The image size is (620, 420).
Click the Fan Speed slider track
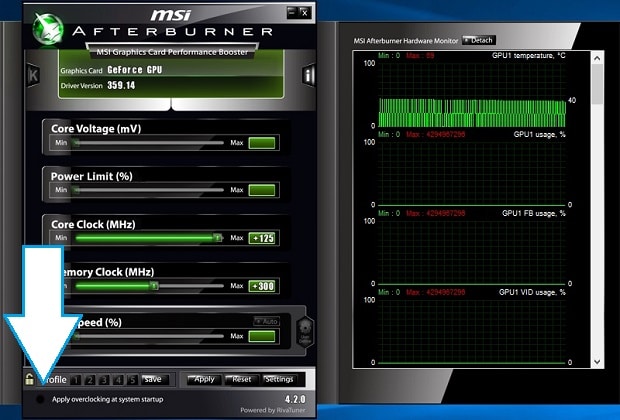[149, 337]
